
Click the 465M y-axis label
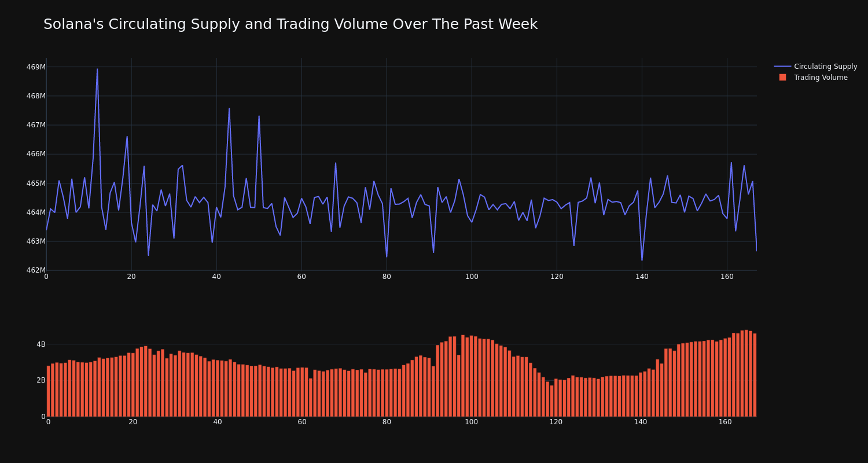coord(36,183)
